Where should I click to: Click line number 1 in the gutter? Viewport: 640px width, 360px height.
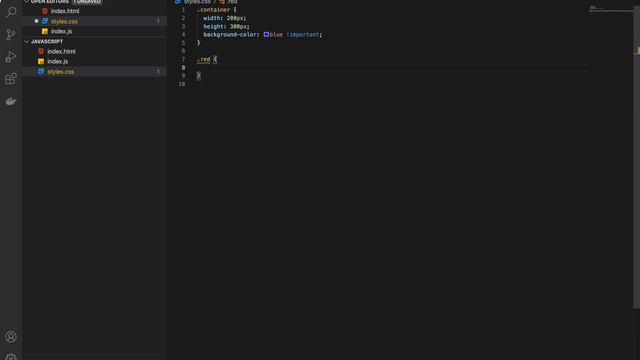point(183,10)
